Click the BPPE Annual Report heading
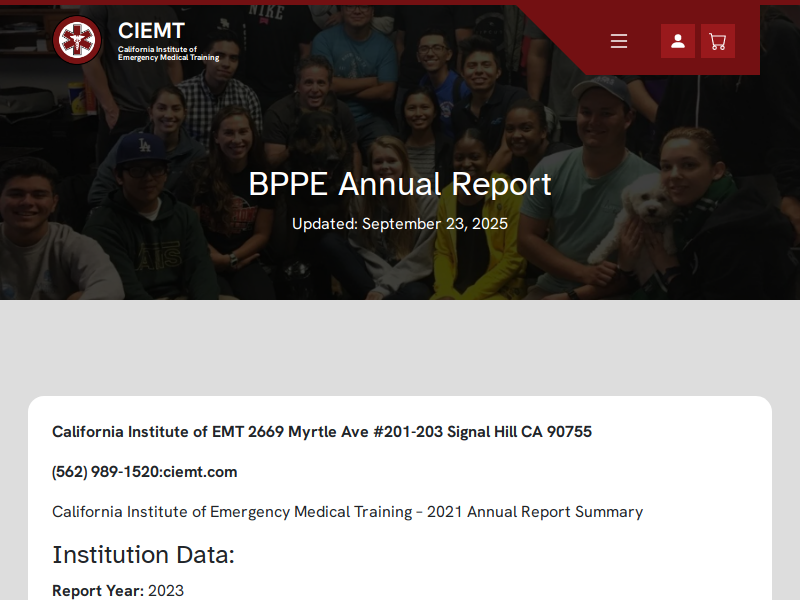 tap(400, 184)
